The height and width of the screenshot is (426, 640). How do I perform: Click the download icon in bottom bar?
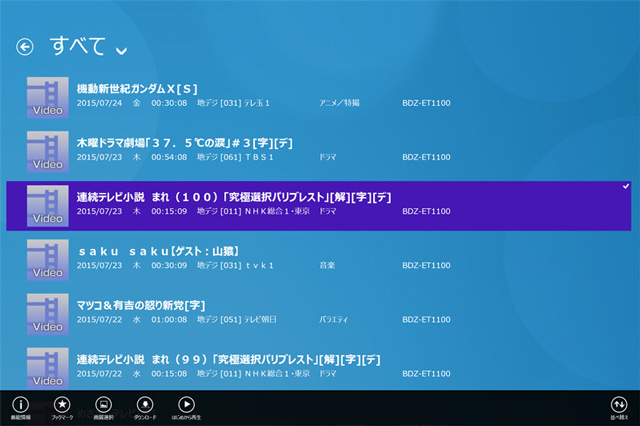(x=144, y=403)
